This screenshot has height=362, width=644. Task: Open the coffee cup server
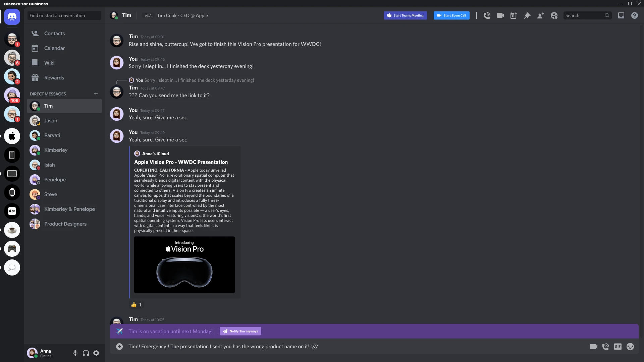tap(12, 230)
